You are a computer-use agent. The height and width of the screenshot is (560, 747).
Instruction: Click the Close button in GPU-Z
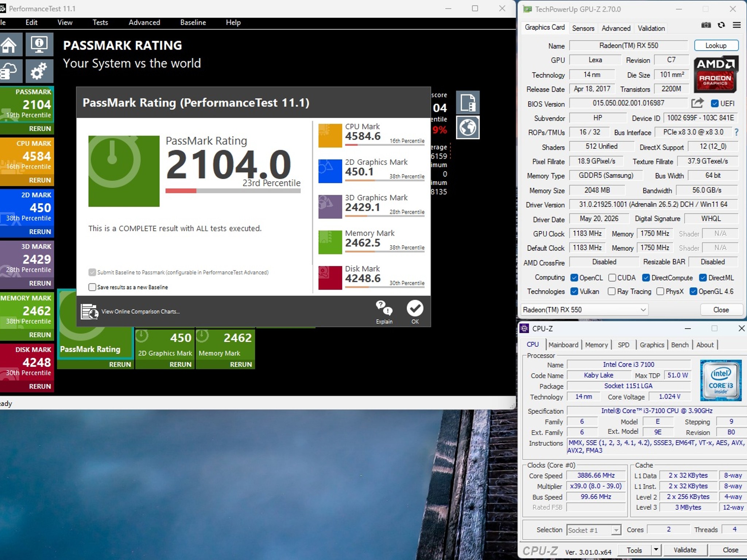coord(721,310)
